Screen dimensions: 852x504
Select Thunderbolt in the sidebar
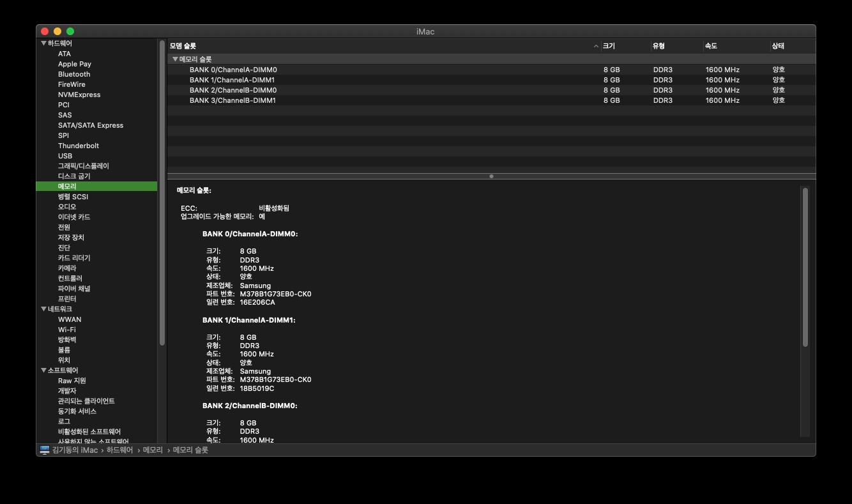(79, 146)
